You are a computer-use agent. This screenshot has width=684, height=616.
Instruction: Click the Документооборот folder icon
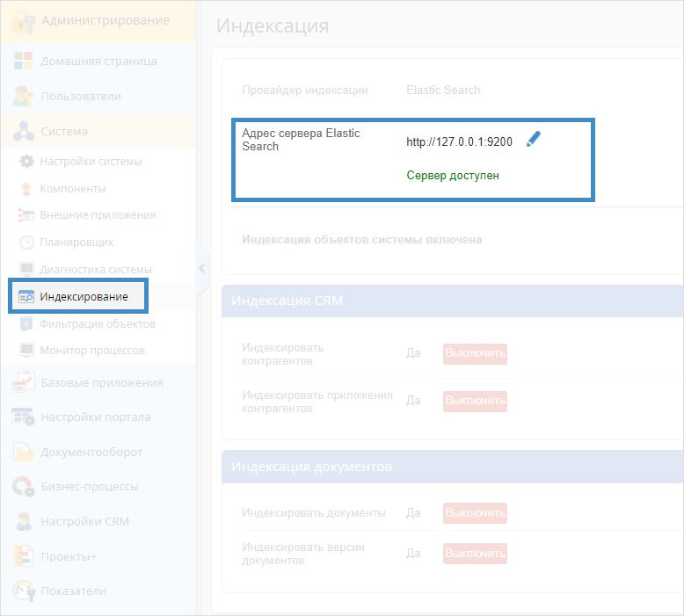23,452
